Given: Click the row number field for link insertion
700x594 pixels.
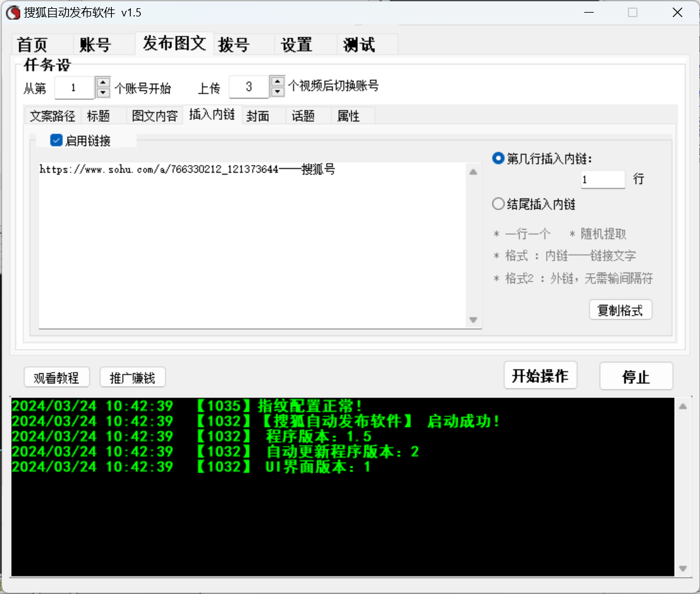Looking at the screenshot, I should 603,180.
